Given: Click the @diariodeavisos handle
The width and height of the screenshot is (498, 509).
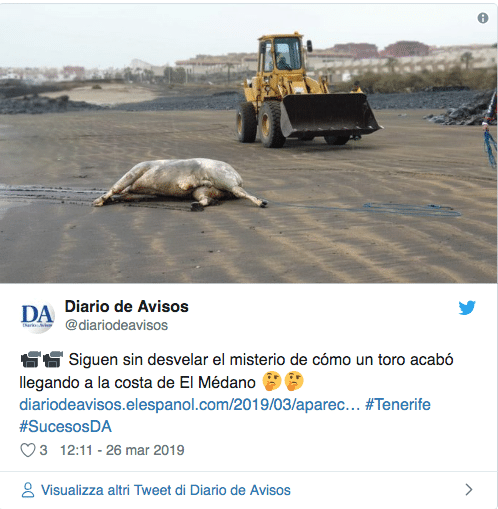Looking at the screenshot, I should tap(116, 325).
